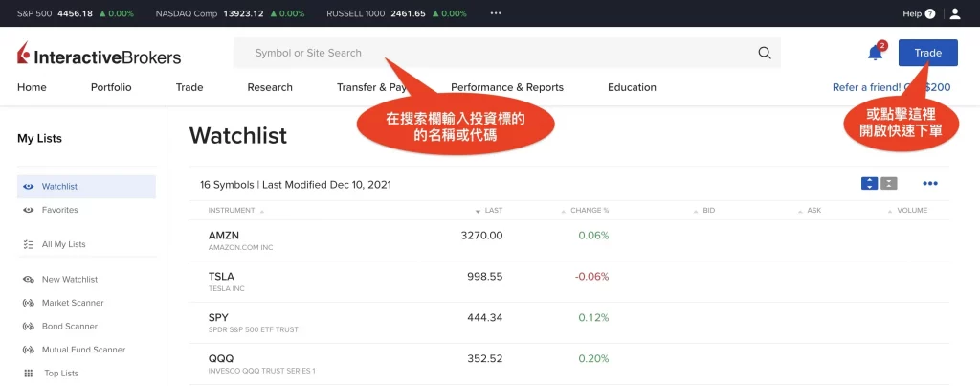This screenshot has width=980, height=386.
Task: Click the All My Lists checklist icon
Action: [28, 244]
